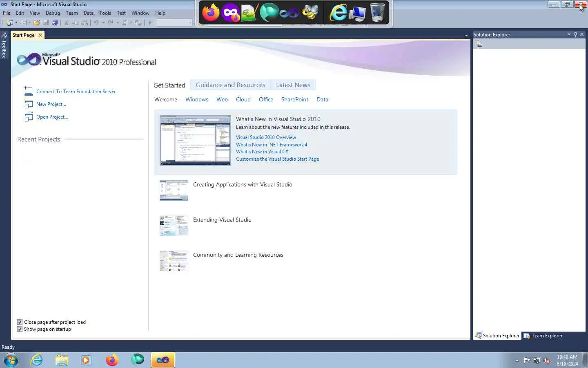The image size is (588, 368).
Task: Click the New Project toolbar icon
Action: tap(10, 23)
